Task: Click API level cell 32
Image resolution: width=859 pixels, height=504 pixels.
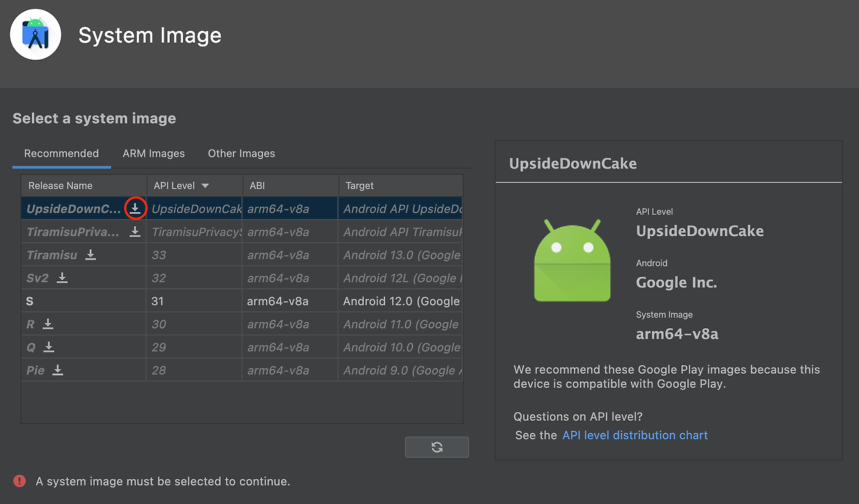Action: (x=195, y=278)
